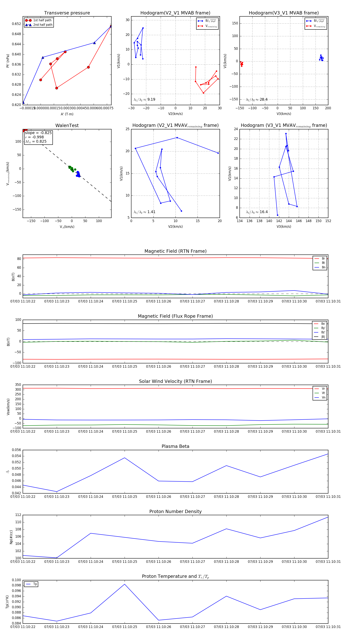The width and height of the screenshot is (351, 644).
Task: Click the Solar Wind Velocity (RTN Frame) title
Action: pyautogui.click(x=175, y=381)
